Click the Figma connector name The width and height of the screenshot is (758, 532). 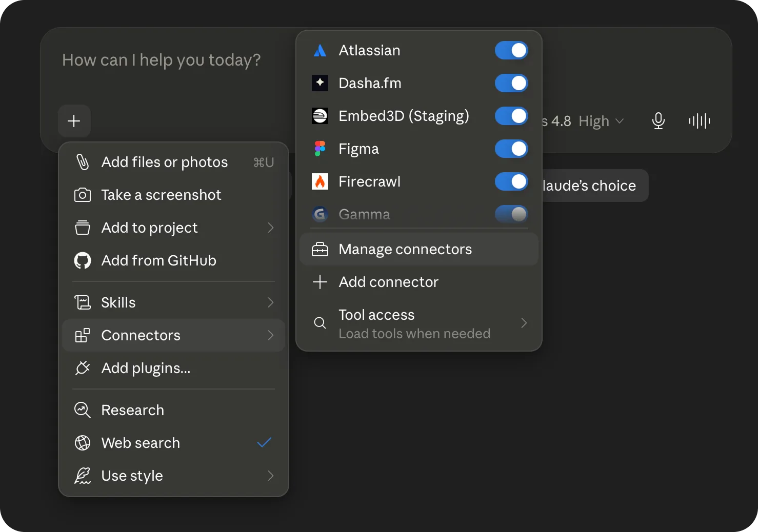coord(358,149)
